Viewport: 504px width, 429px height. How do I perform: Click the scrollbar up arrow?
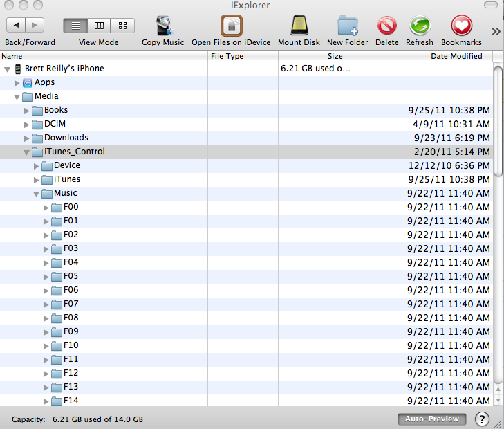point(498,389)
